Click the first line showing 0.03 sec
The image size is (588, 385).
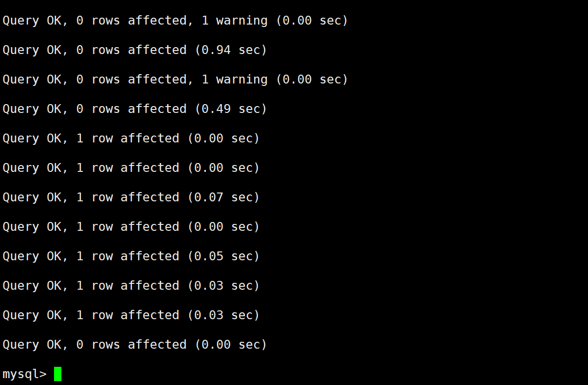point(131,286)
